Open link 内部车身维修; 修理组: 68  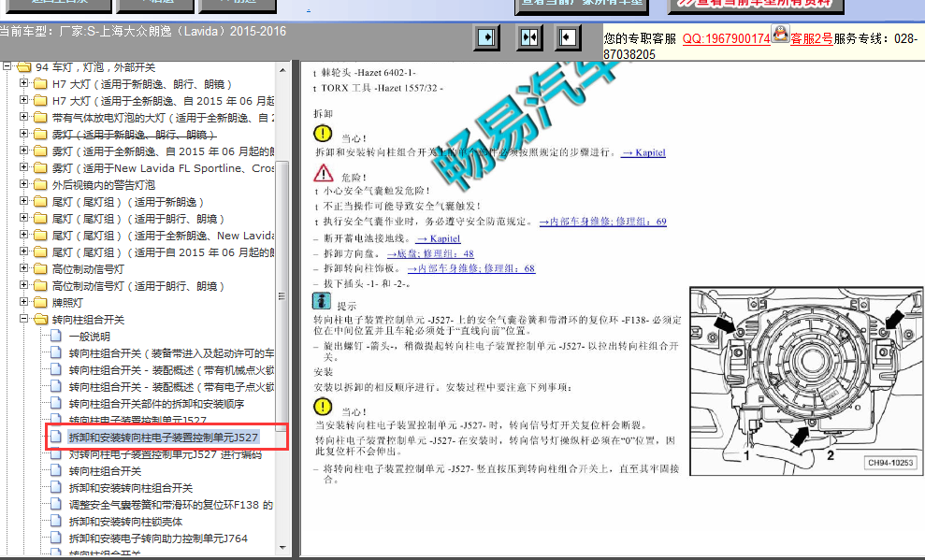click(471, 268)
